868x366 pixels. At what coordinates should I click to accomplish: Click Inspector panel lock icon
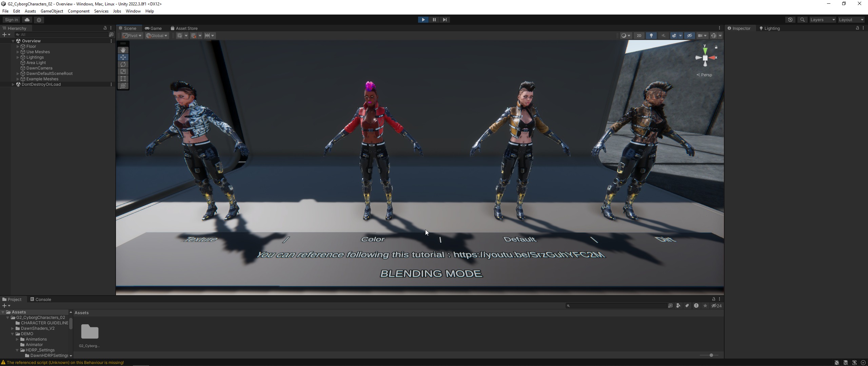pyautogui.click(x=857, y=28)
